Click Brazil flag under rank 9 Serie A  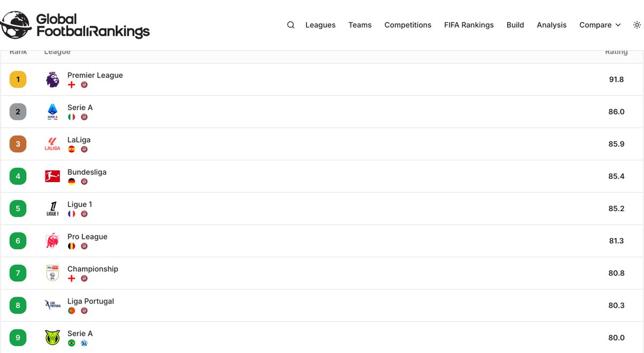point(71,343)
